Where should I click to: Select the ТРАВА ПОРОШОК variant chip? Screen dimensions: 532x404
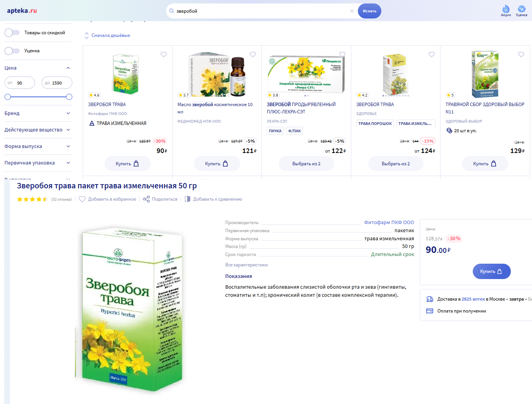point(375,123)
